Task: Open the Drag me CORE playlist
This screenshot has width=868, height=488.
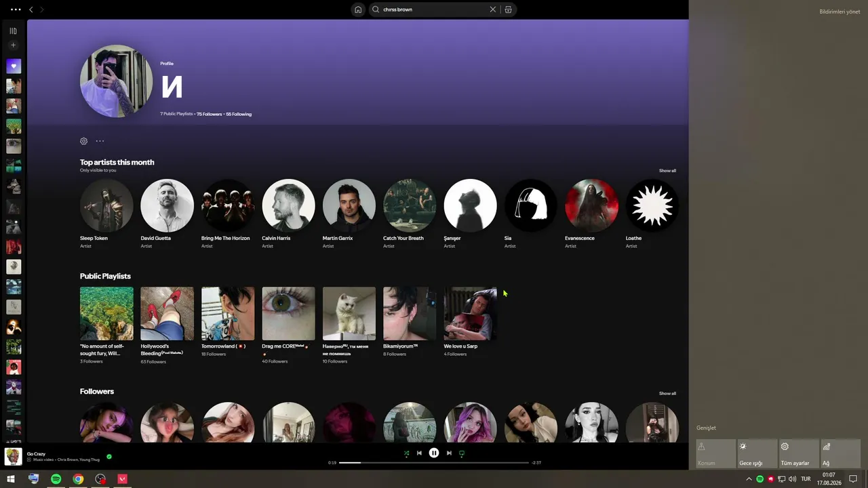Action: pyautogui.click(x=288, y=325)
